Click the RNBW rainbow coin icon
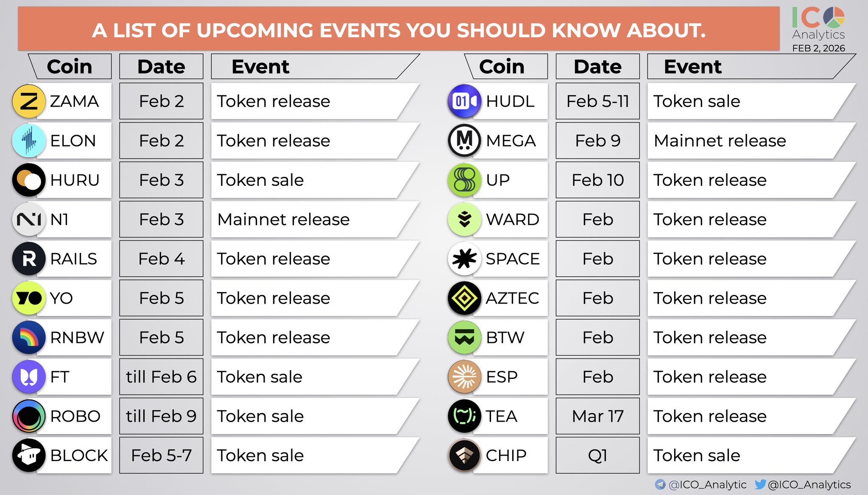 tap(29, 337)
